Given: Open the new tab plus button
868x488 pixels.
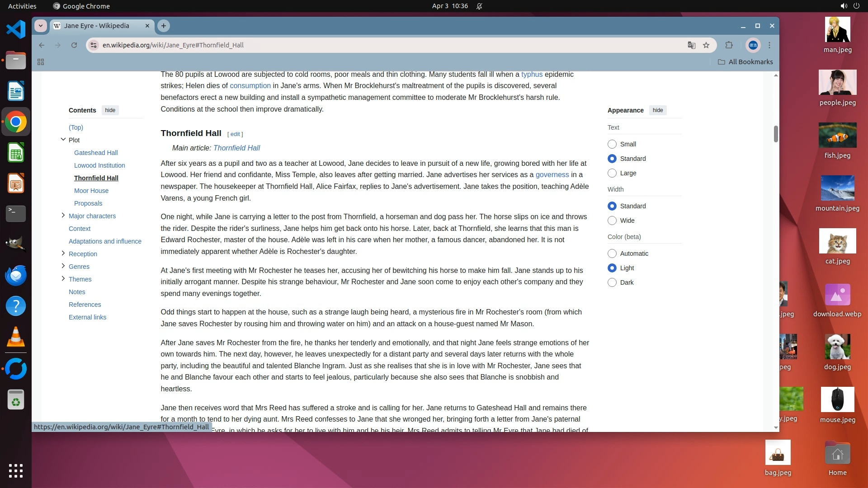Looking at the screenshot, I should [x=164, y=26].
